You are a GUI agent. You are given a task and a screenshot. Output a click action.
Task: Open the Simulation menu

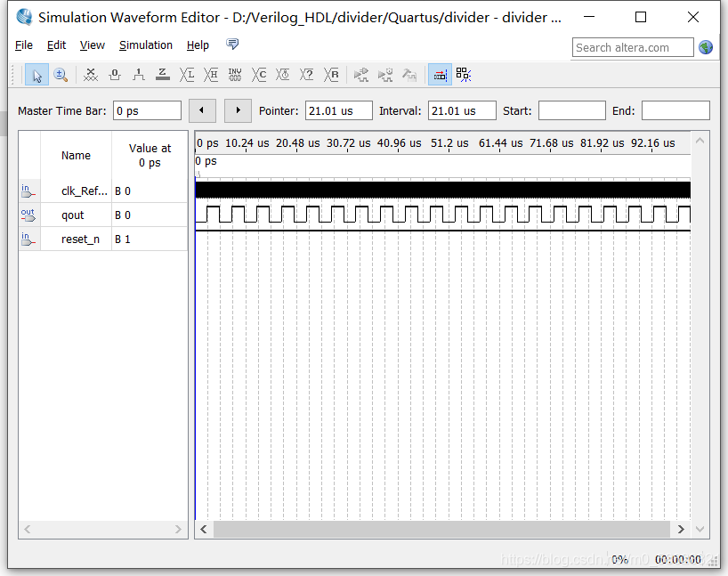[x=145, y=45]
